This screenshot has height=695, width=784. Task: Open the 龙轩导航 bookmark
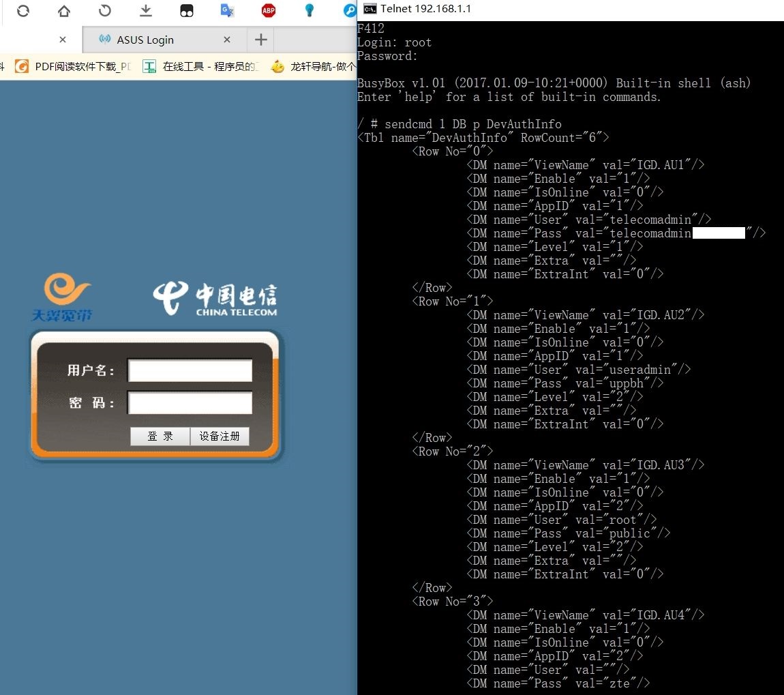coord(314,66)
